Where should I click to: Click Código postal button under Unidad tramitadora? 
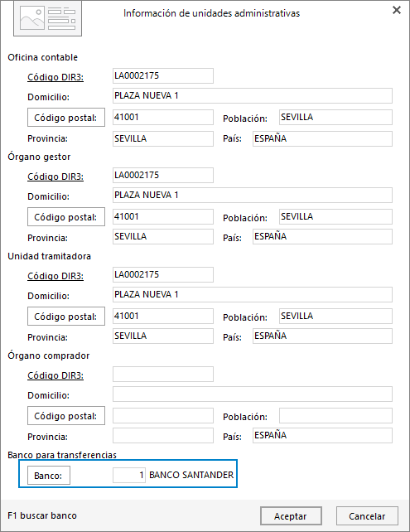pyautogui.click(x=66, y=317)
